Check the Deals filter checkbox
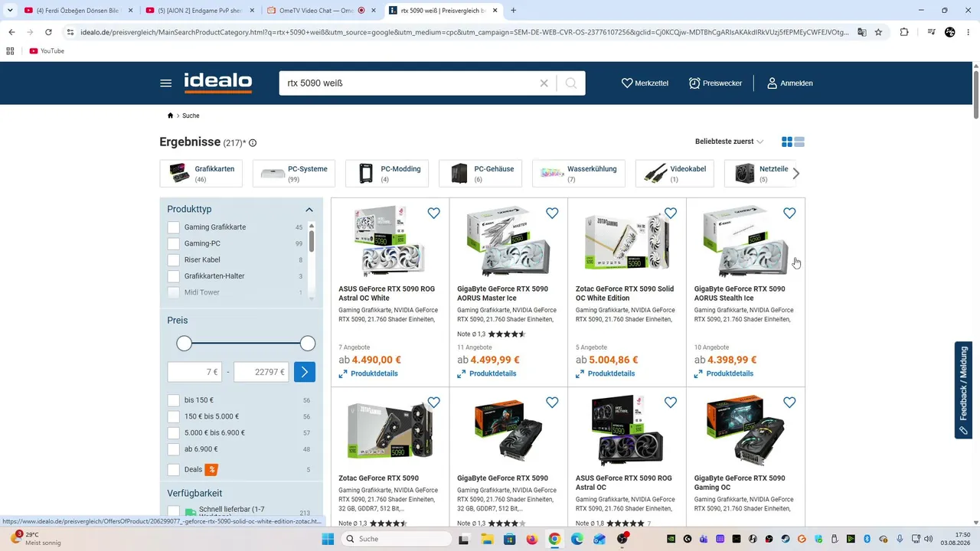980x551 pixels. tap(174, 470)
